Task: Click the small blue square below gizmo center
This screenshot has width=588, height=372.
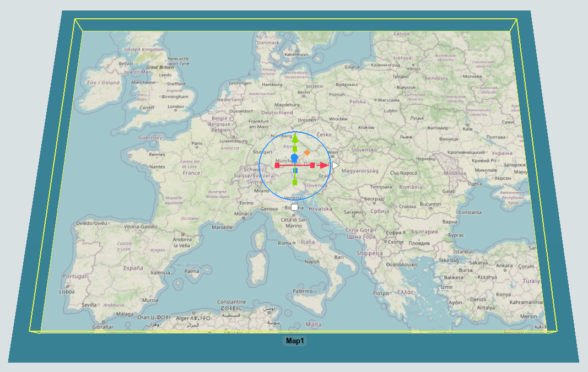Action: 295,171
